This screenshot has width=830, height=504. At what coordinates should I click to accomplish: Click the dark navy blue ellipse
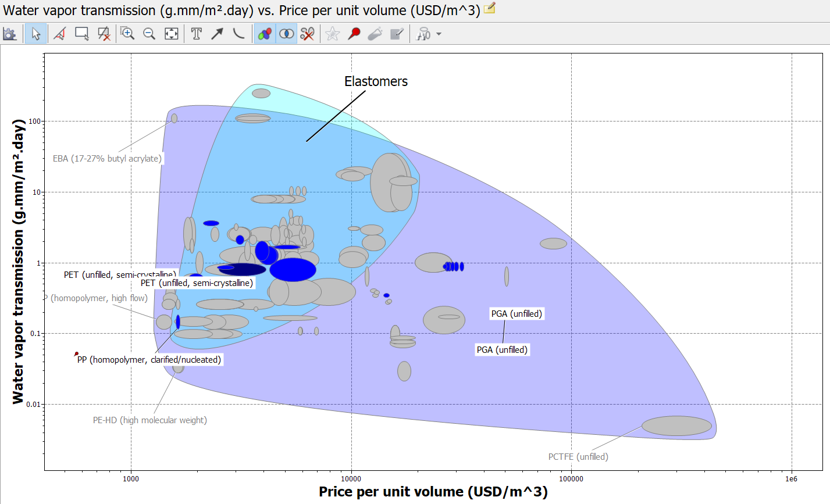pos(242,269)
